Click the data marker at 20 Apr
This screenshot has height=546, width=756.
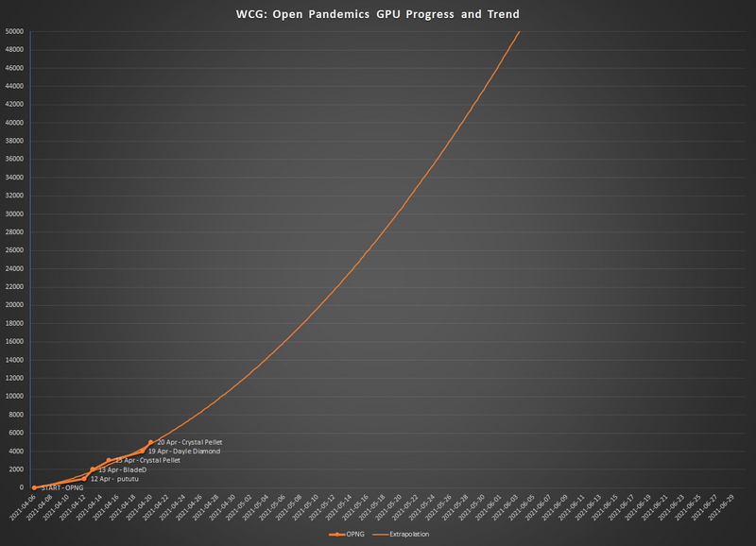151,442
